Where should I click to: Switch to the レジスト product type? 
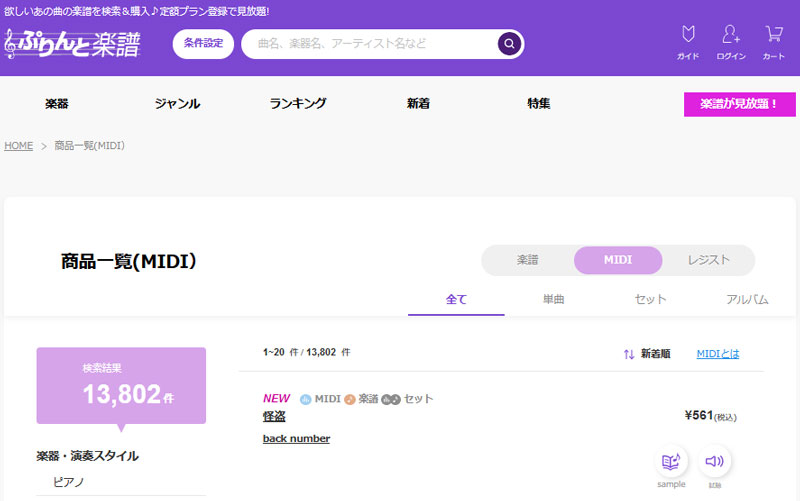(x=709, y=260)
